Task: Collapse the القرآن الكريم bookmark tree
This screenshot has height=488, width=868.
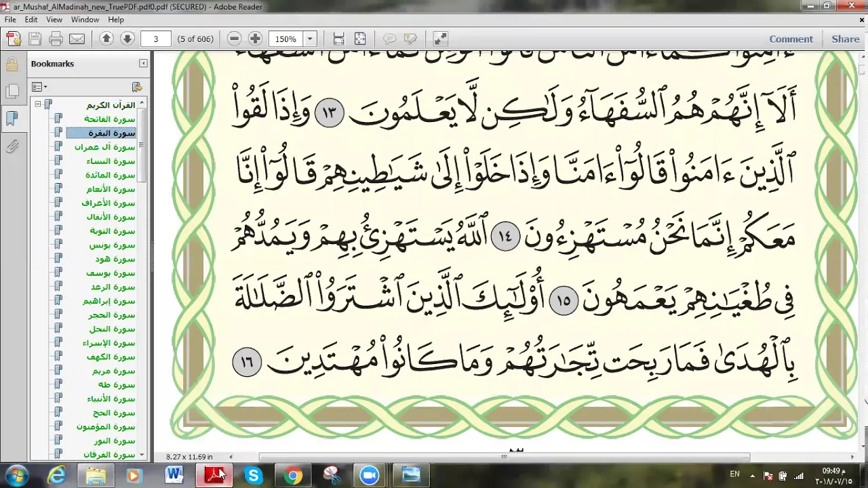Action: (38, 105)
